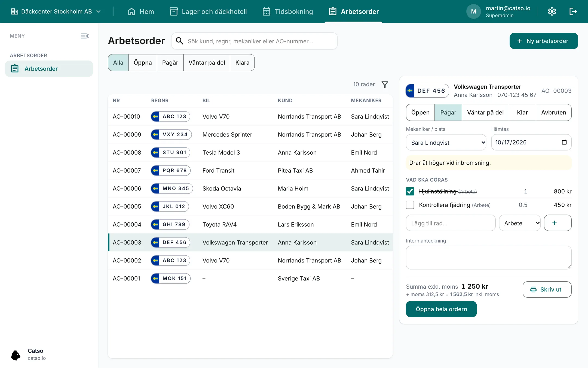Check the Kontrollera fjädring checkbox
Viewport: 588px width, 368px height.
tap(410, 205)
